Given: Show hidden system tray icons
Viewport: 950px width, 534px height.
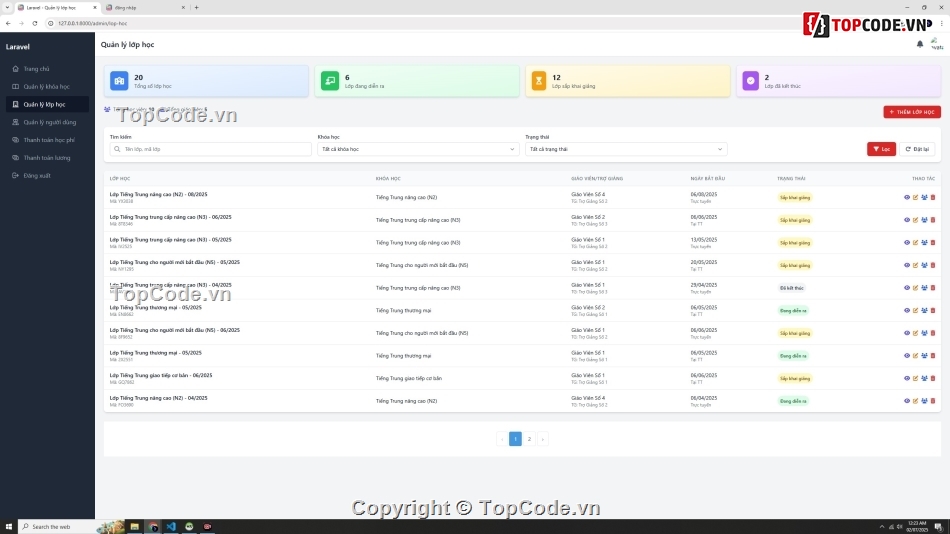Looking at the screenshot, I should click(882, 527).
